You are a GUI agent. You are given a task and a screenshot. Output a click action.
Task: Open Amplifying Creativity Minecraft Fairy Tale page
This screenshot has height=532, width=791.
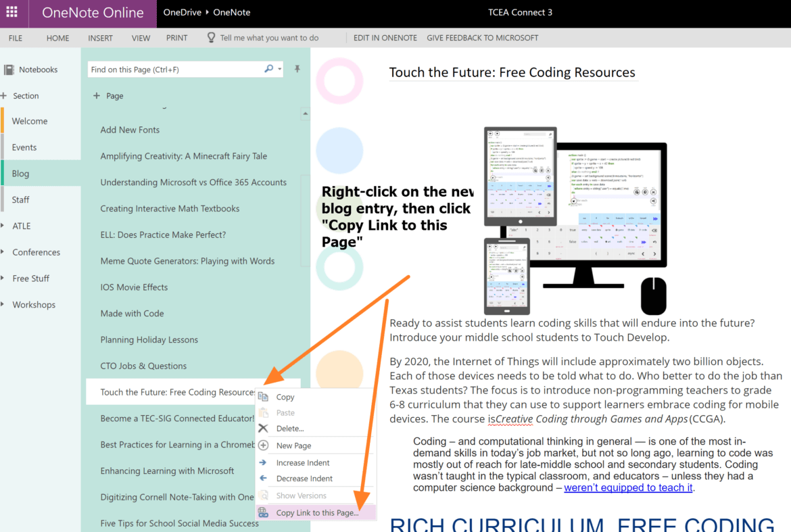[184, 156]
